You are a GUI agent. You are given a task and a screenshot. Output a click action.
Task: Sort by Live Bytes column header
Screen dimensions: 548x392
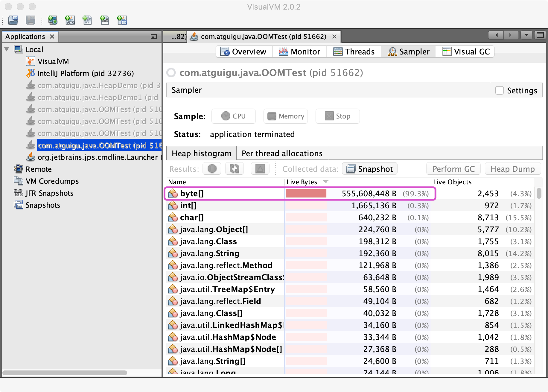[x=302, y=182]
